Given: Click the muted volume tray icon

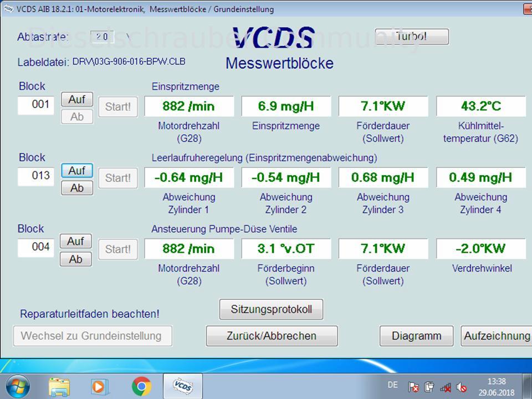Looking at the screenshot, I should (x=462, y=387).
